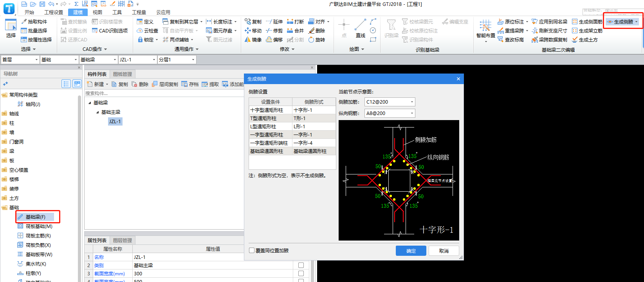Viewport: 644px width, 282px height.
Task: Switch to the 图纸管理 tab
Action: coord(123,74)
